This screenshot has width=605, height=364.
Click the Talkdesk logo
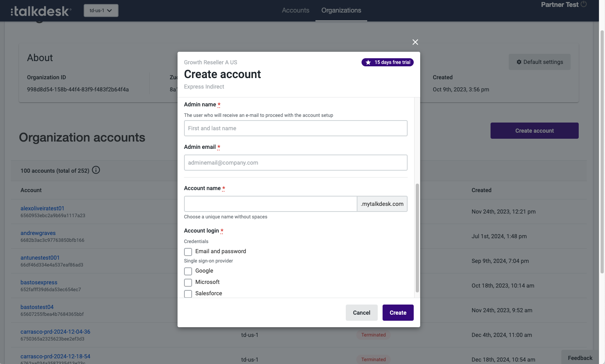pyautogui.click(x=41, y=11)
